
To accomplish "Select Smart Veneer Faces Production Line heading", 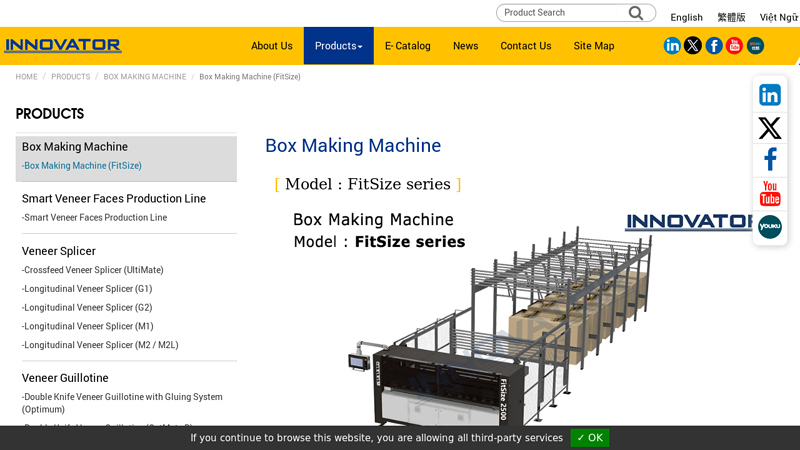I will (114, 198).
